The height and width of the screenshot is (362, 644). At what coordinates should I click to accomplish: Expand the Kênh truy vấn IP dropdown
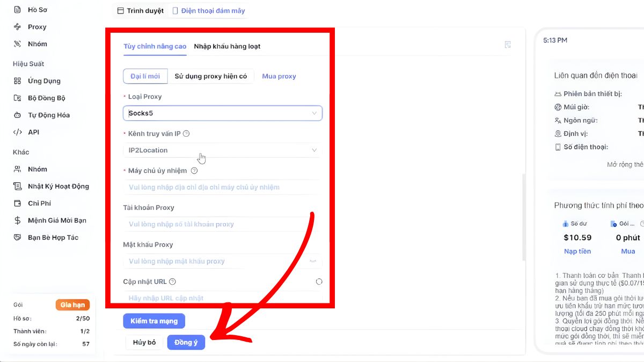coord(222,150)
